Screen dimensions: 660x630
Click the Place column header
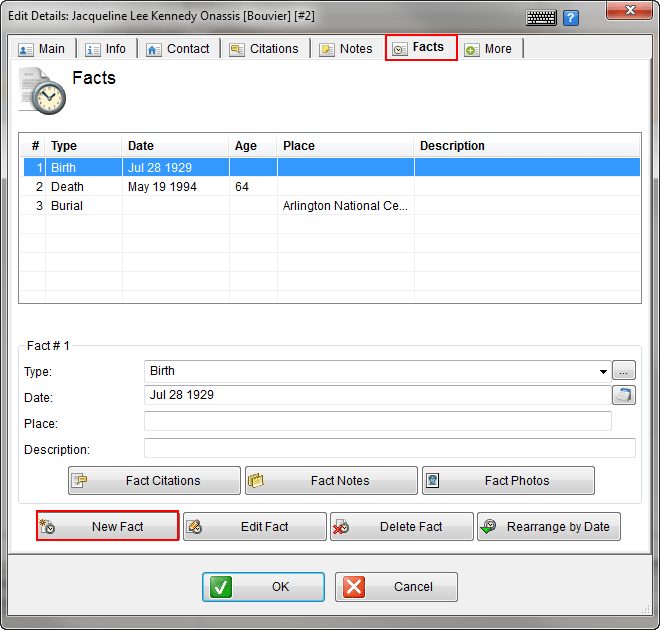(346, 146)
